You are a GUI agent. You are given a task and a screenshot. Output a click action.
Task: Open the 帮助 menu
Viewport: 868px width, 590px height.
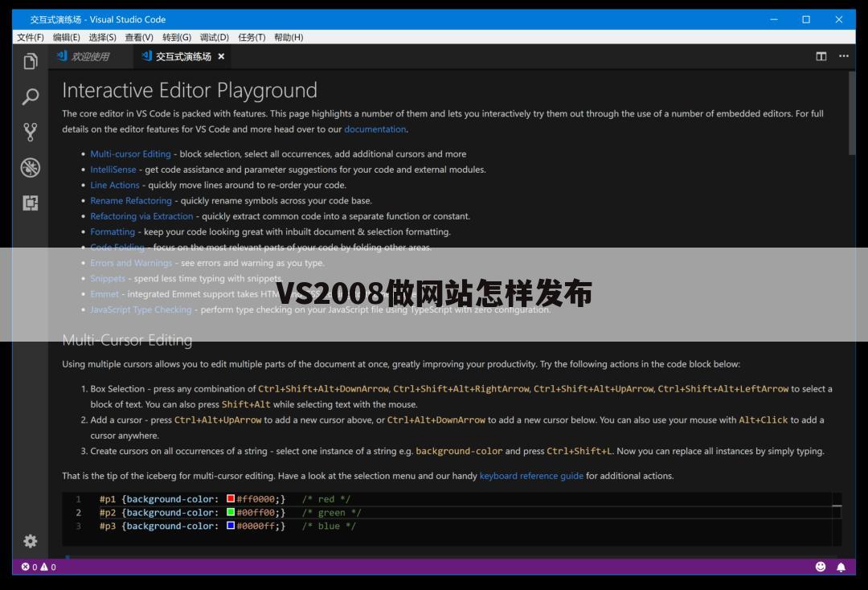(x=288, y=37)
